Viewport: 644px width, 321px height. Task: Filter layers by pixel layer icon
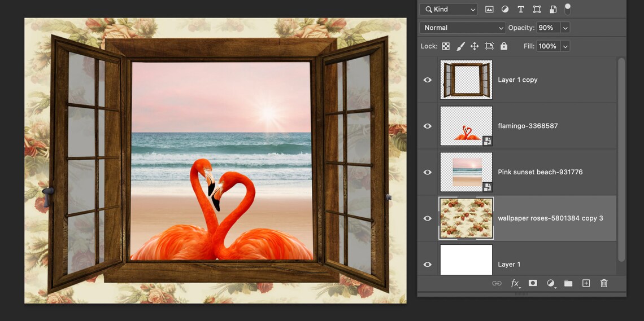489,9
